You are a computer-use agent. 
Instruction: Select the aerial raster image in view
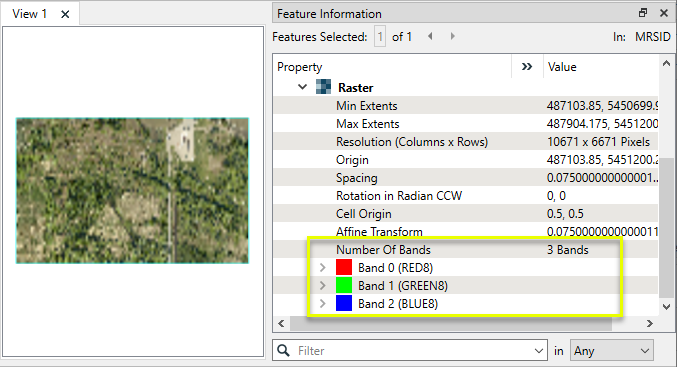click(x=132, y=190)
